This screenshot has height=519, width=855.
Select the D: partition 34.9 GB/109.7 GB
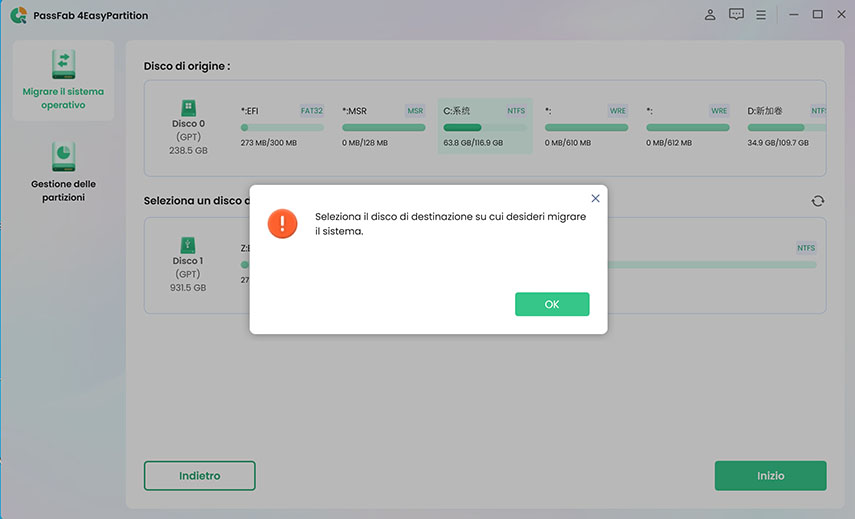click(786, 126)
